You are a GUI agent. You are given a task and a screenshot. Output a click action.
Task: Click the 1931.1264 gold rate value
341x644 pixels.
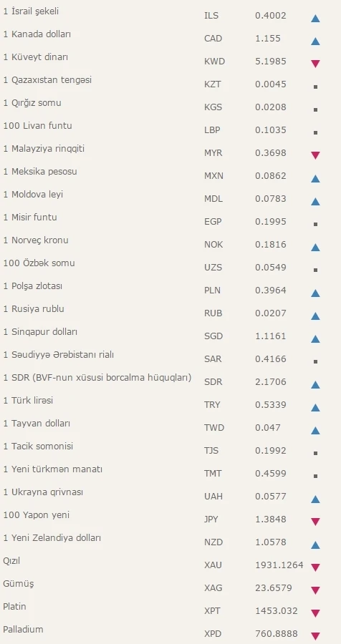pyautogui.click(x=279, y=565)
